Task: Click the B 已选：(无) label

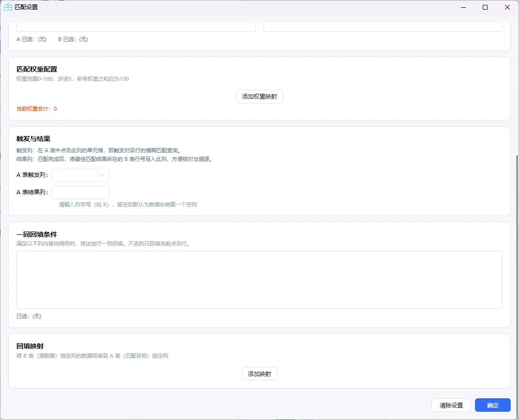Action: (73, 39)
